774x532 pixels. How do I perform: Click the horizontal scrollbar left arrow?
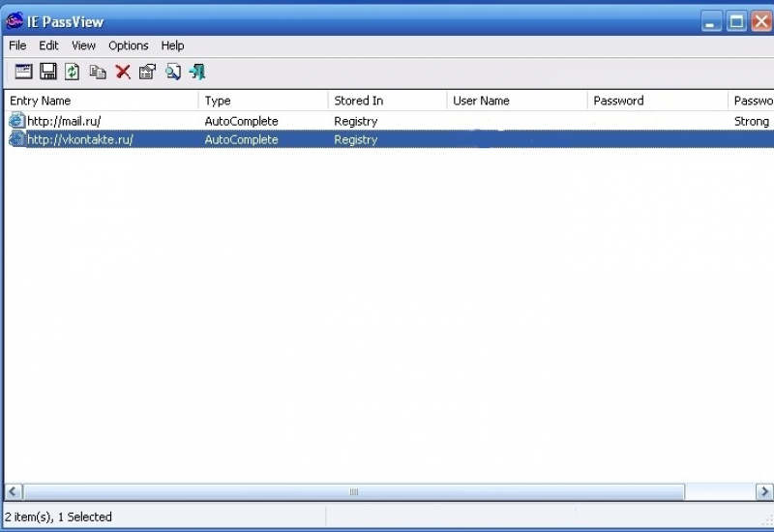(14, 491)
